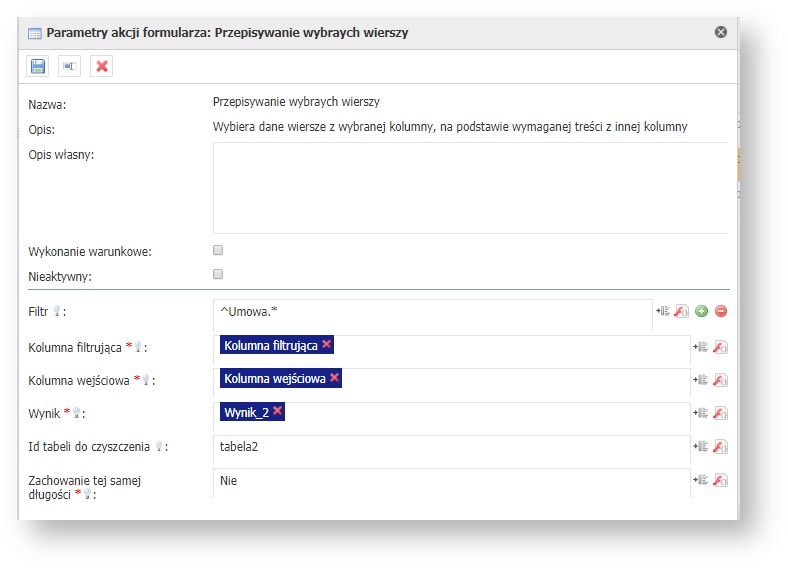Click the blue floppy disk save icon

coord(38,66)
